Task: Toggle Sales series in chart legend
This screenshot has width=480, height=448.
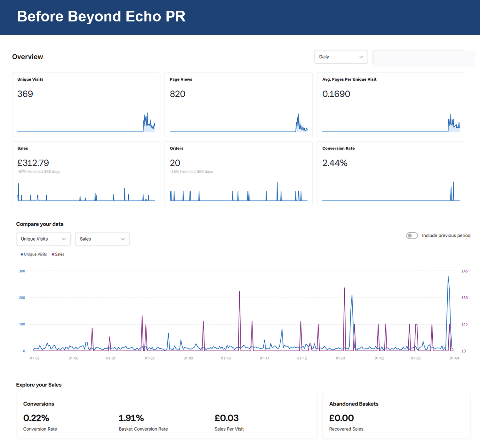Action: pos(58,254)
